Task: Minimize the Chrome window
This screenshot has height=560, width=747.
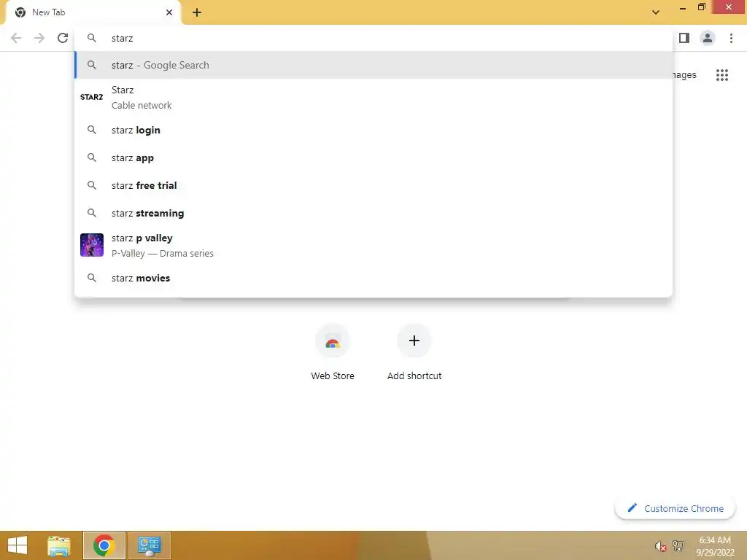Action: point(683,7)
